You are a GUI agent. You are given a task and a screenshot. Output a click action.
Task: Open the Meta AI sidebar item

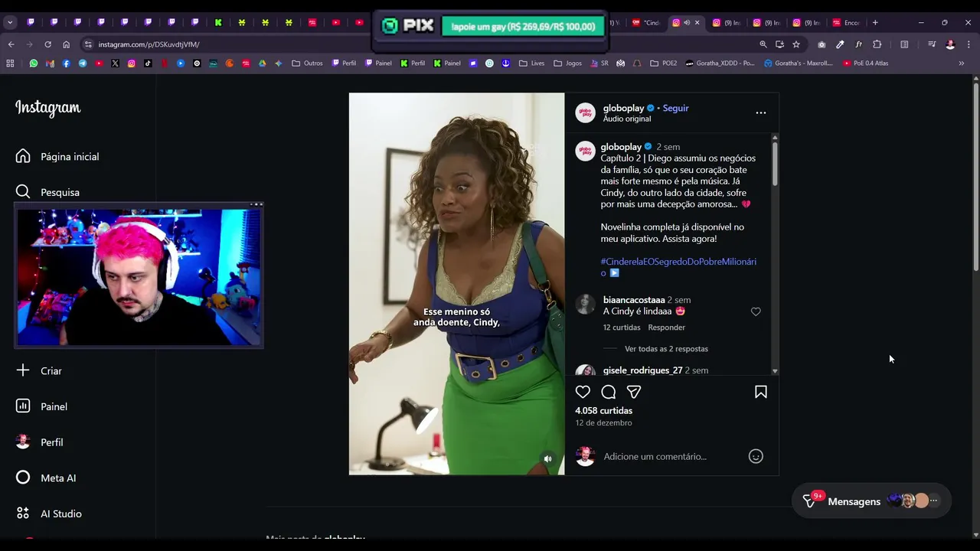[46, 478]
